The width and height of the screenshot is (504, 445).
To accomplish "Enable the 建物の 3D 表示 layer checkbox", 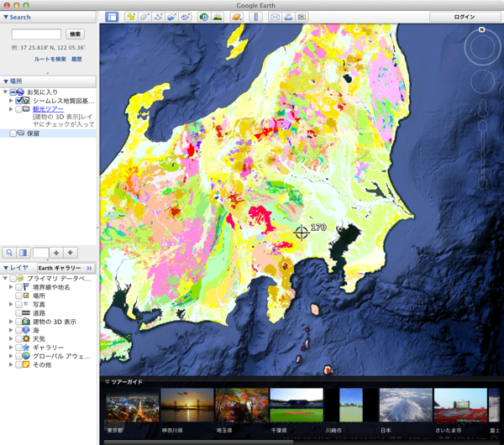I will [x=19, y=322].
